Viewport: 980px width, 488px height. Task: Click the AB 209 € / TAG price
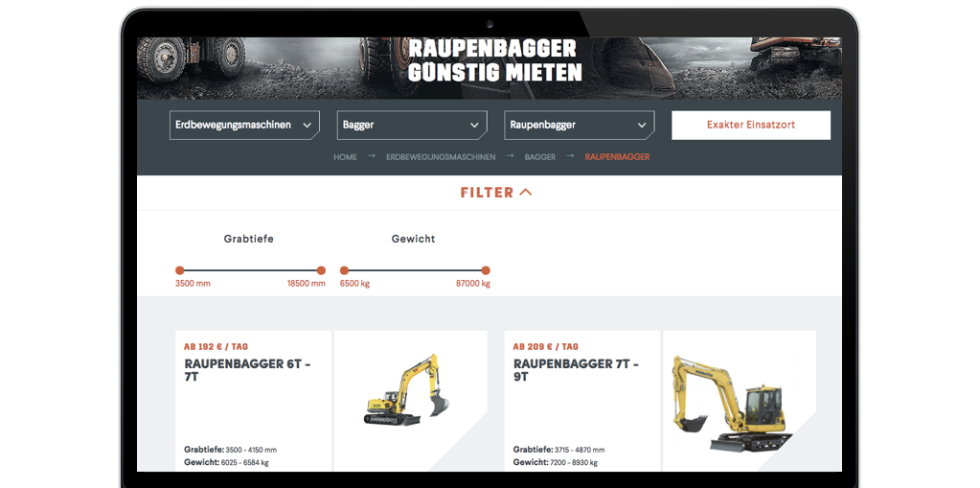546,346
